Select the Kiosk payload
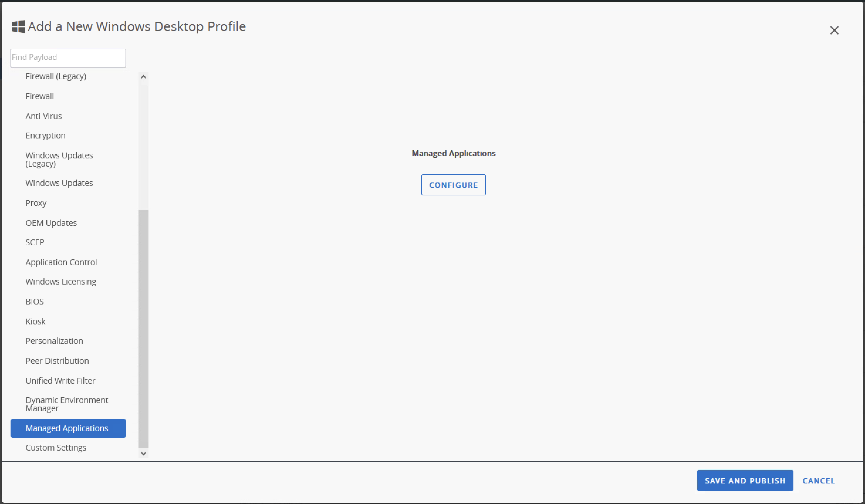 [x=35, y=321]
